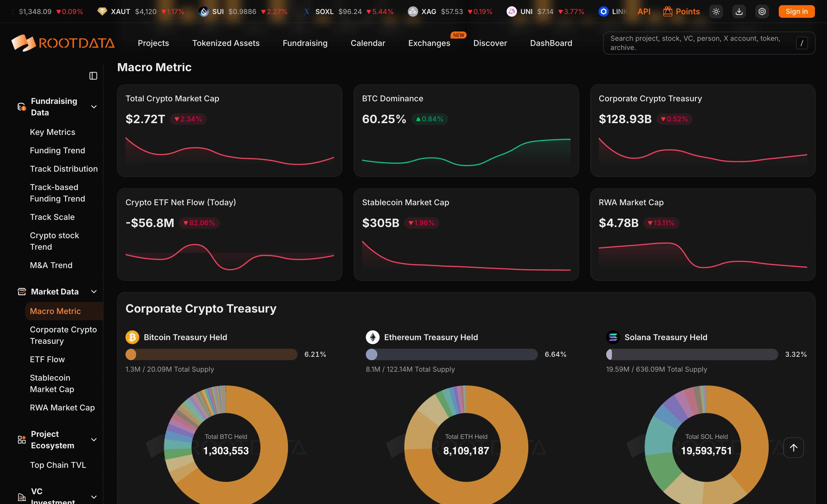Open Track-based Funding Trend
The height and width of the screenshot is (504, 827).
(57, 193)
